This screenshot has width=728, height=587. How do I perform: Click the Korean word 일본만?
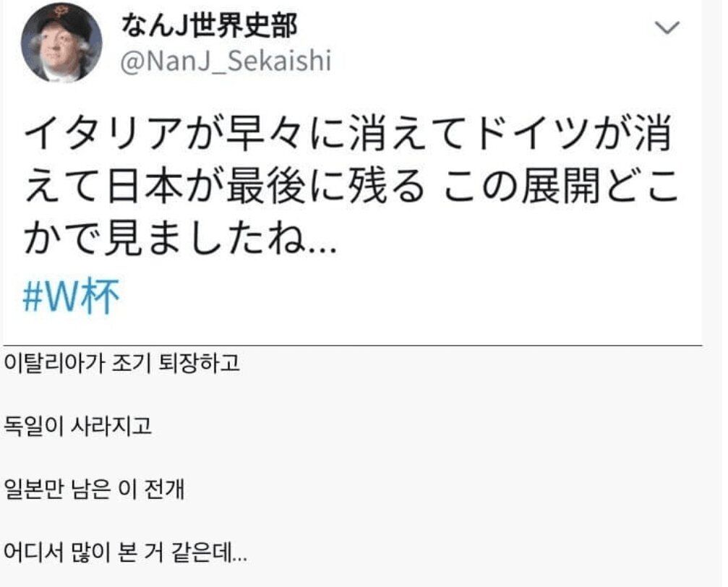coord(33,489)
